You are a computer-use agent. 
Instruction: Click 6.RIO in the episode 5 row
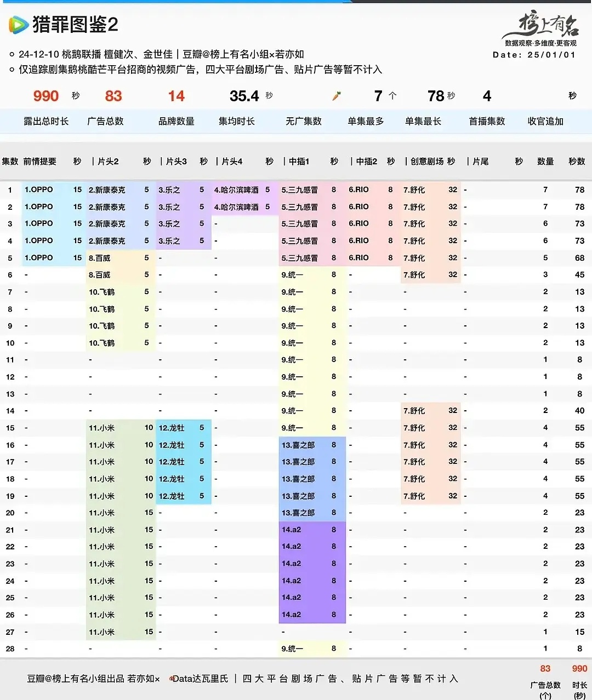(358, 257)
